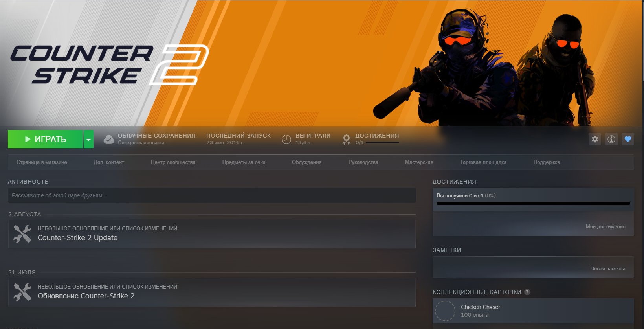Click the Chicken Chaser card title
Viewport: 644px width, 329px height.
[x=481, y=307]
